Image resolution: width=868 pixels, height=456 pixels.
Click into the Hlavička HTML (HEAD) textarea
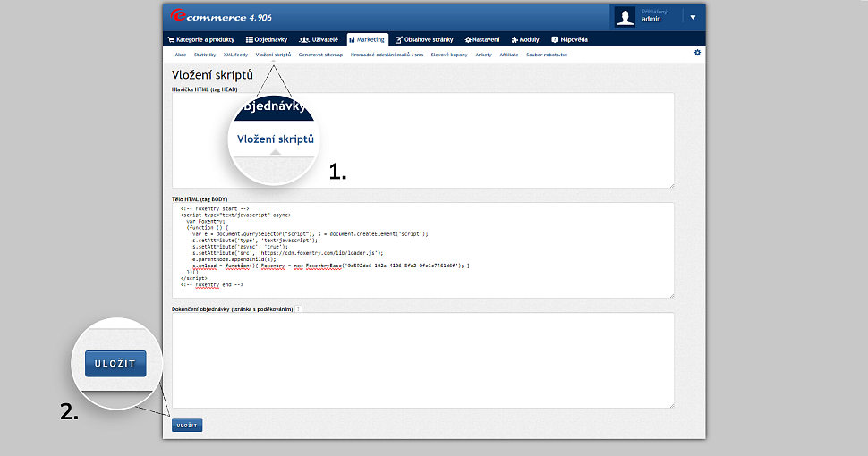[x=423, y=140]
